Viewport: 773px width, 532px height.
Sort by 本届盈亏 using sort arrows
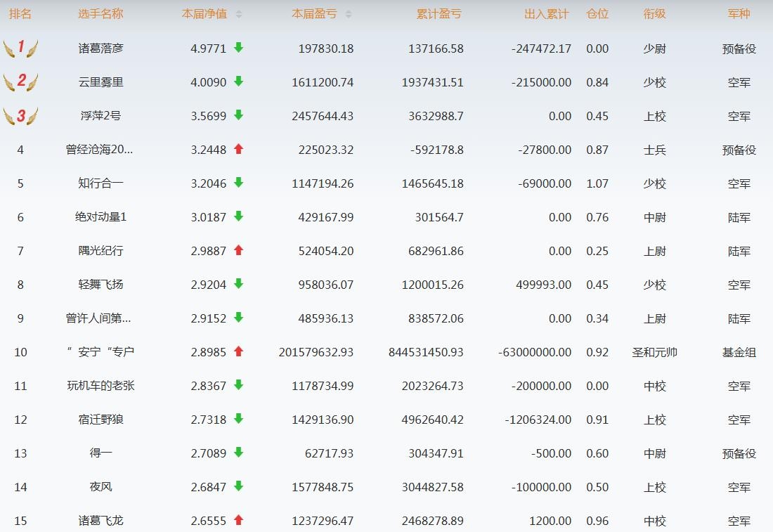[349, 14]
